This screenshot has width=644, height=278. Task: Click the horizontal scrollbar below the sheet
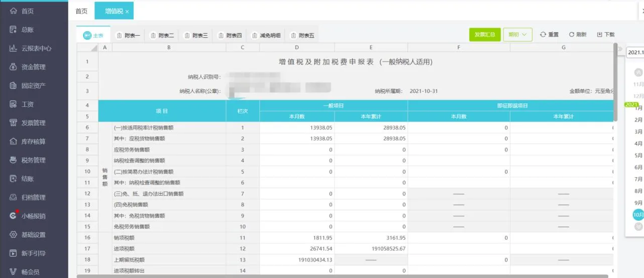point(342,276)
